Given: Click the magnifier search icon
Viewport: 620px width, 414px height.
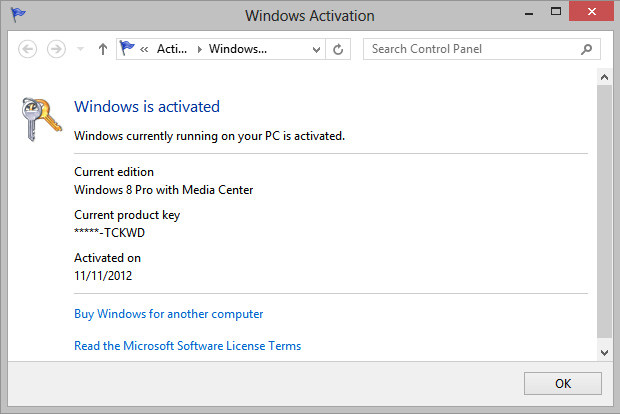Looking at the screenshot, I should pyautogui.click(x=586, y=49).
